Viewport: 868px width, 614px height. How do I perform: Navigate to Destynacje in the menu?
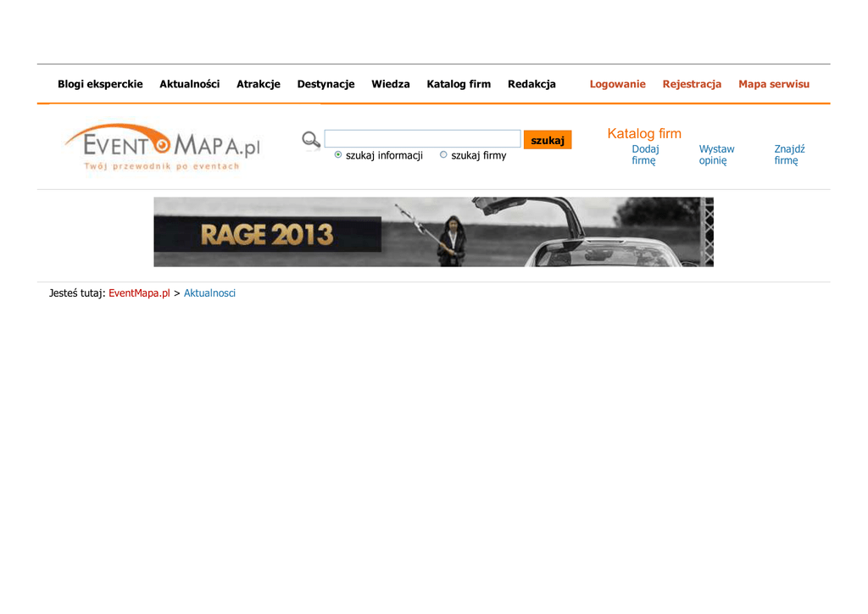click(x=325, y=84)
